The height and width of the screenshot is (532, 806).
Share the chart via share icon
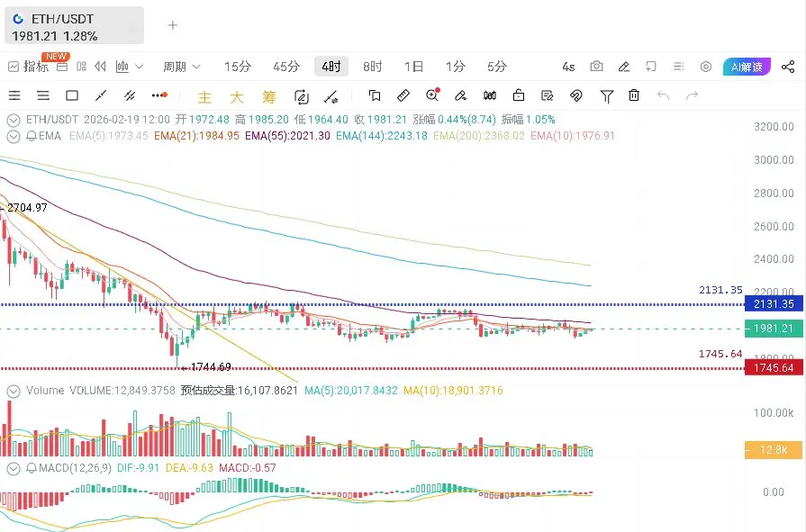[788, 67]
